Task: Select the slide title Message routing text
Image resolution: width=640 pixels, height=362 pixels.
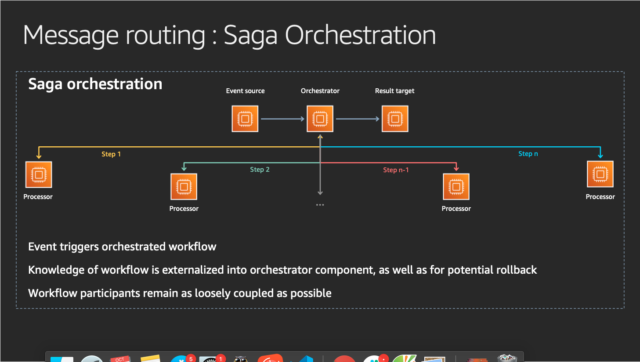Action: (x=114, y=36)
